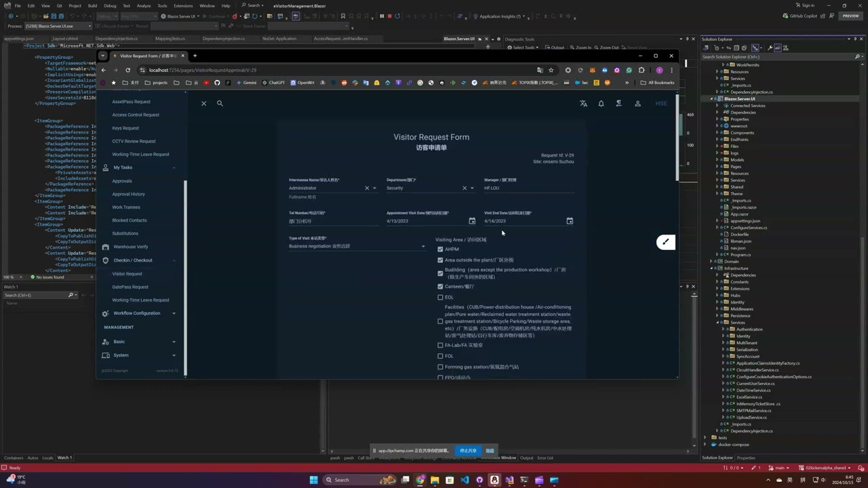This screenshot has height=488, width=868.
Task: Clear the Interviewee Name field with X
Action: (x=367, y=188)
